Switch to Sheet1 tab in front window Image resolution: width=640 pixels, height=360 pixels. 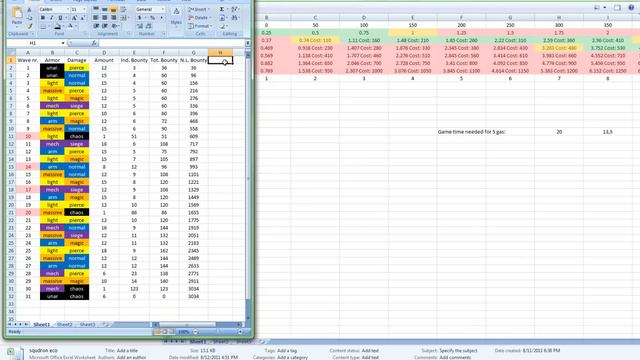tap(41, 324)
